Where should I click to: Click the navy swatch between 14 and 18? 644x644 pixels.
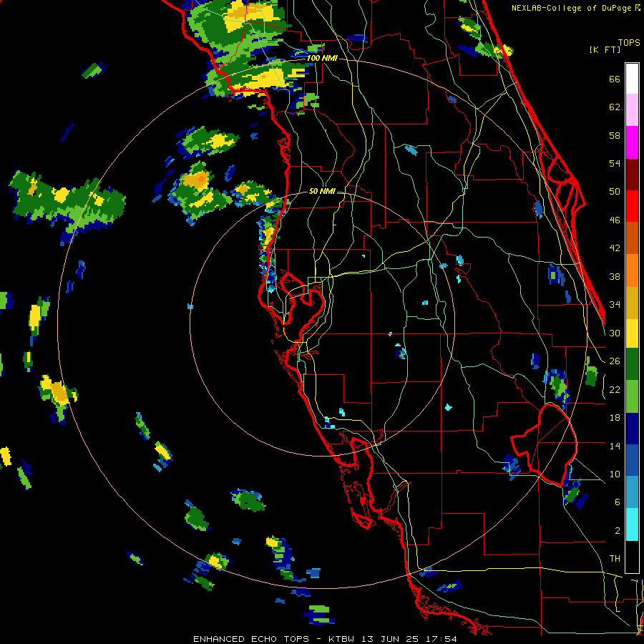632,429
